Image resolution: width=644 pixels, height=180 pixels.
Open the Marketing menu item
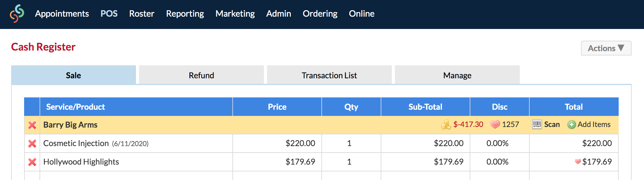coord(235,14)
